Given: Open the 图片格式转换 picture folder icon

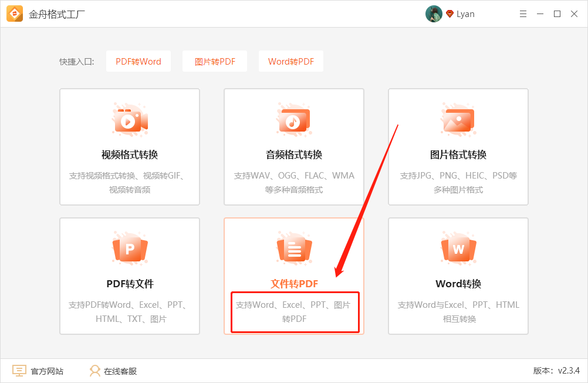Looking at the screenshot, I should [458, 119].
